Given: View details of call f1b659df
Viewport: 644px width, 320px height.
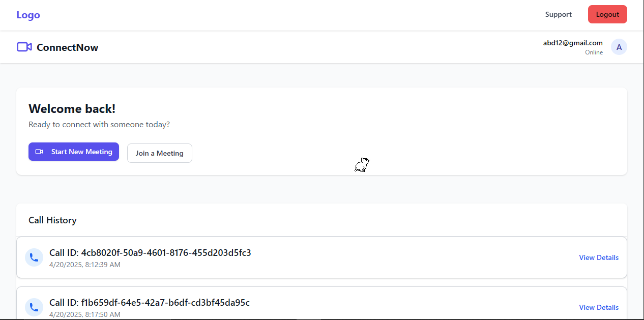Looking at the screenshot, I should [599, 307].
